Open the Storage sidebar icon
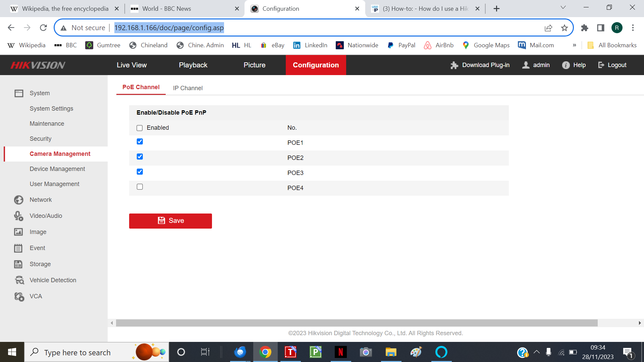The height and width of the screenshot is (362, 644). tap(18, 264)
